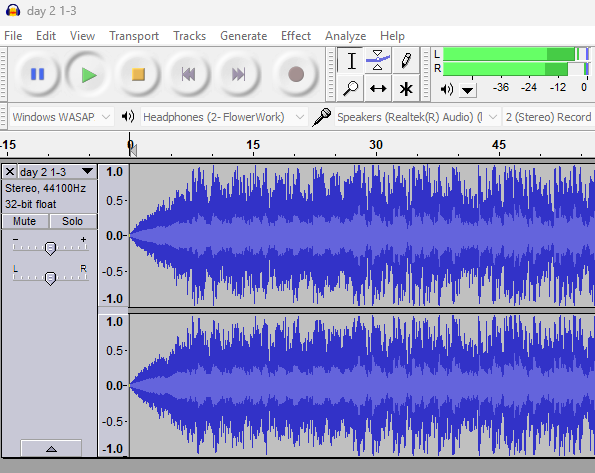
Task: Open the Analyze menu
Action: pos(345,36)
